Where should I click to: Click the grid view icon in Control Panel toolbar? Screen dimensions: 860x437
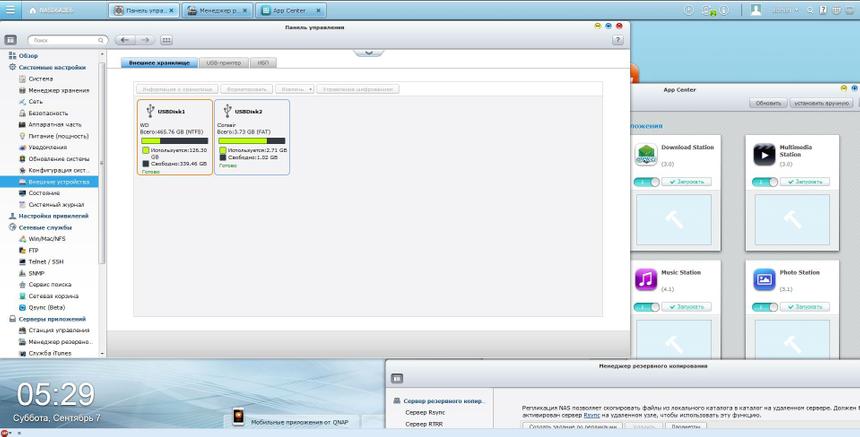[x=166, y=40]
